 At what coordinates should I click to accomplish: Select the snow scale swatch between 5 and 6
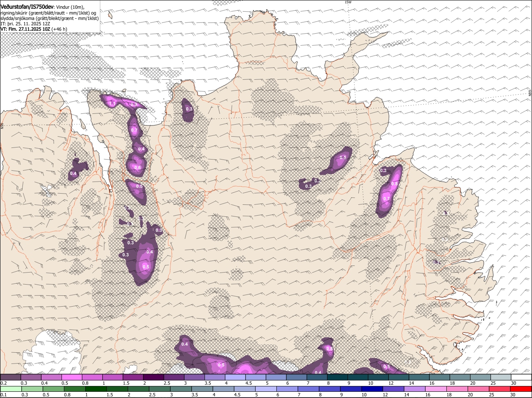(x=276, y=377)
